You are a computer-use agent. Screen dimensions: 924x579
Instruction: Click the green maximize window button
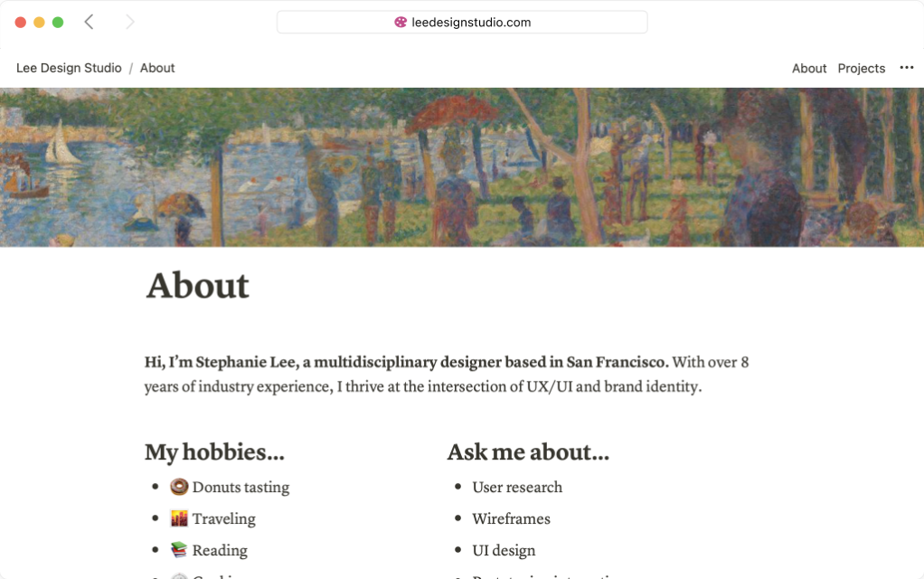coord(58,22)
